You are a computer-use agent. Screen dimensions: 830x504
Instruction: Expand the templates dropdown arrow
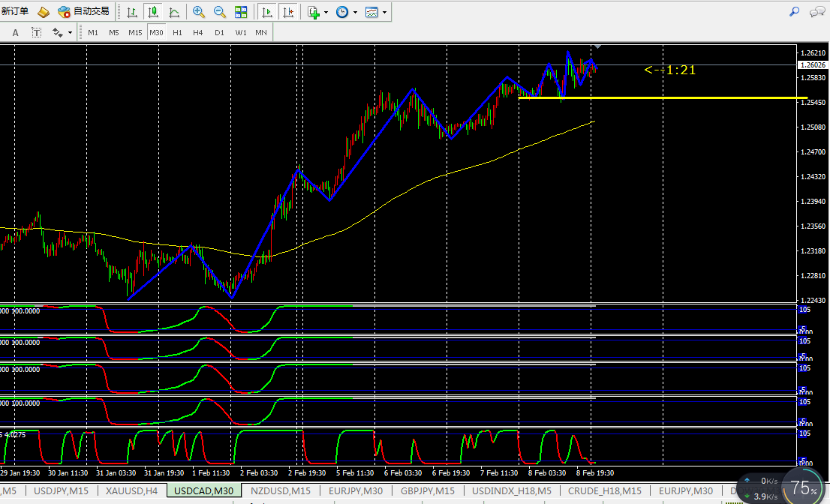coord(384,12)
